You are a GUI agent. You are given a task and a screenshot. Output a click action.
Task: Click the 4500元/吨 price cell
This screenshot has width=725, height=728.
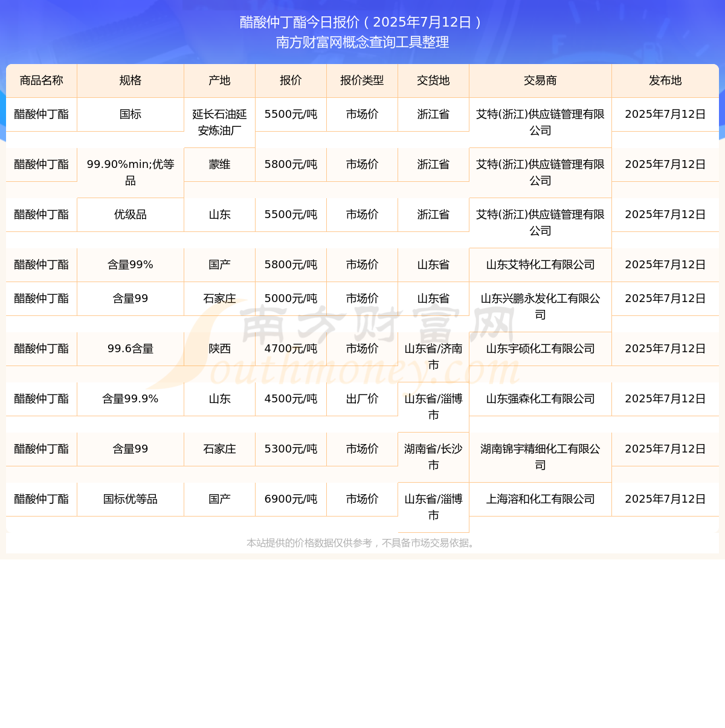click(291, 399)
